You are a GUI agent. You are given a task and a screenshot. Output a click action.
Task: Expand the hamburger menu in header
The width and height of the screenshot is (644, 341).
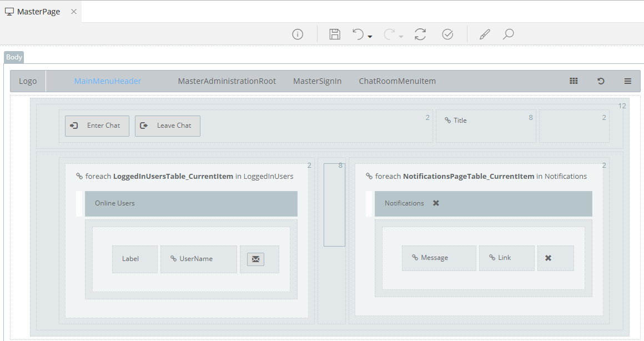click(628, 81)
